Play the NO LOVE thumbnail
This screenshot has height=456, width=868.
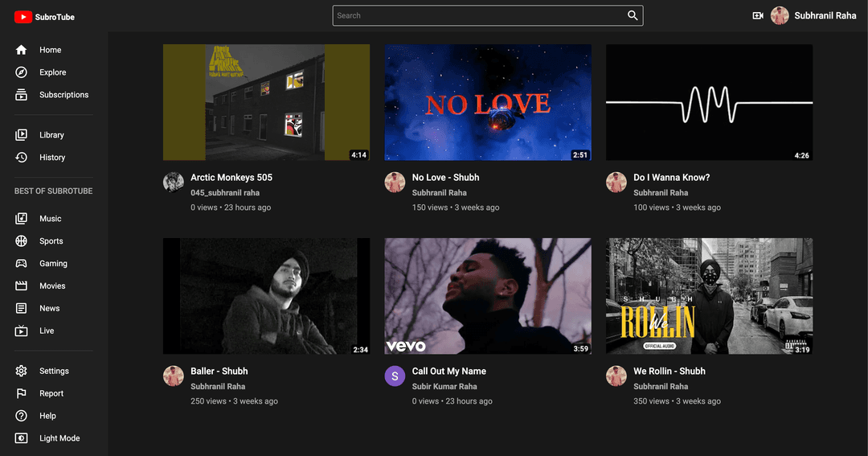coord(488,102)
